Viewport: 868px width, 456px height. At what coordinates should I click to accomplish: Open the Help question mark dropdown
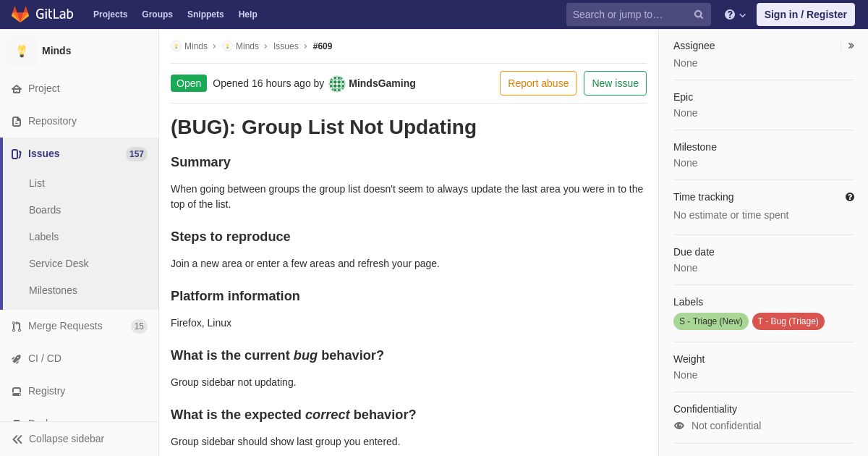coord(735,14)
